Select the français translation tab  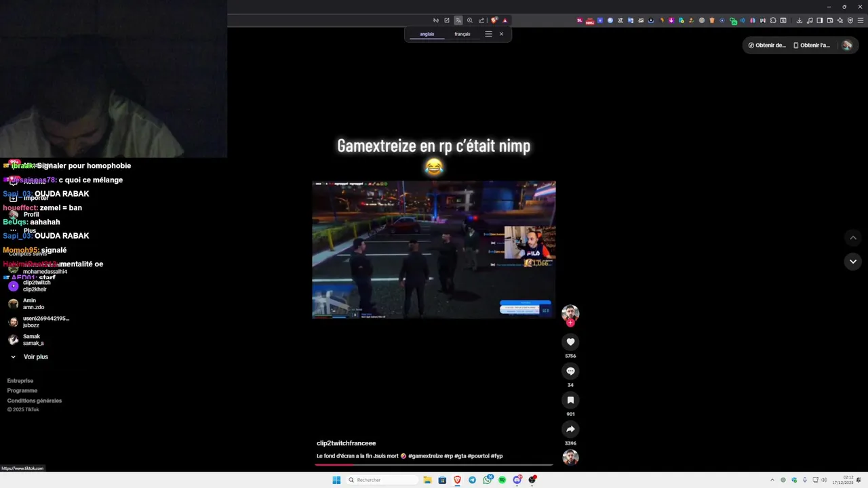coord(462,34)
